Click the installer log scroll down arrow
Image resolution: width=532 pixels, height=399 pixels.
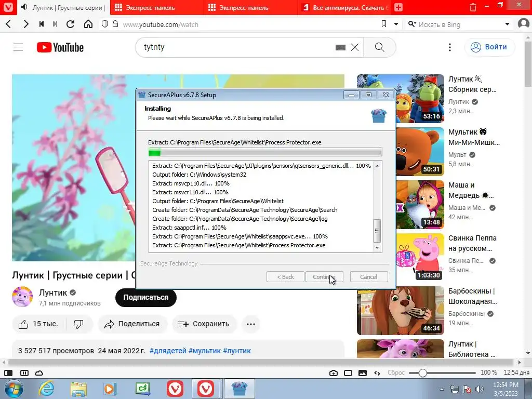377,248
